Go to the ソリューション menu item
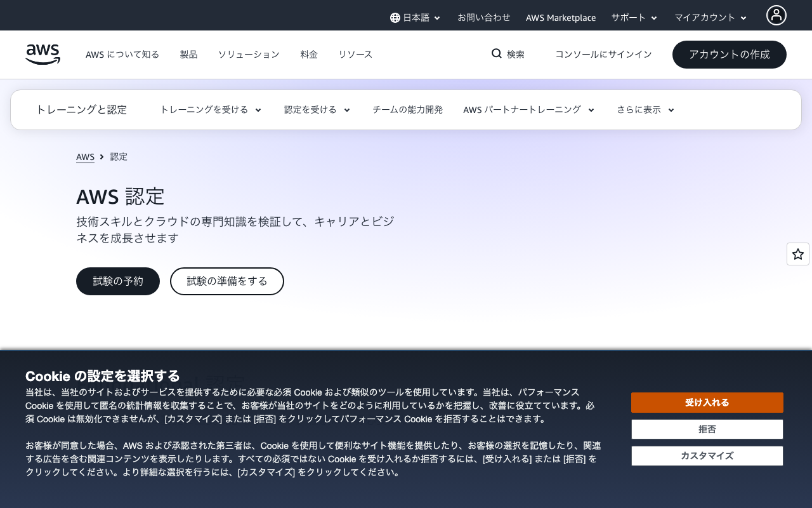 248,55
